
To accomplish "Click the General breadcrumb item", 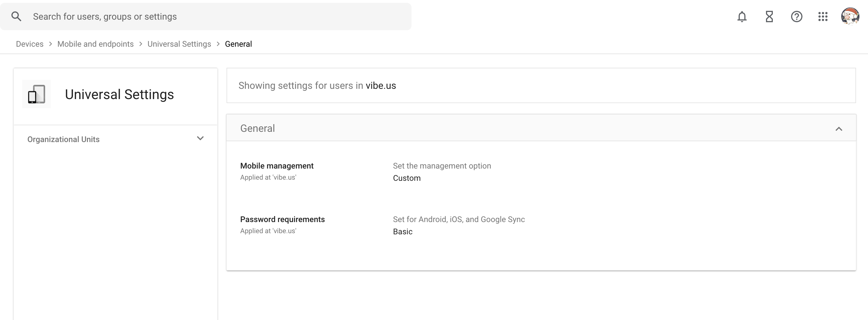I will pyautogui.click(x=238, y=44).
